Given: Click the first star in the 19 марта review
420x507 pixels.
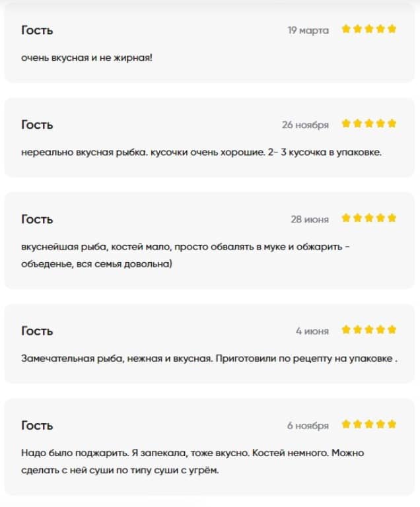Looking at the screenshot, I should [346, 29].
